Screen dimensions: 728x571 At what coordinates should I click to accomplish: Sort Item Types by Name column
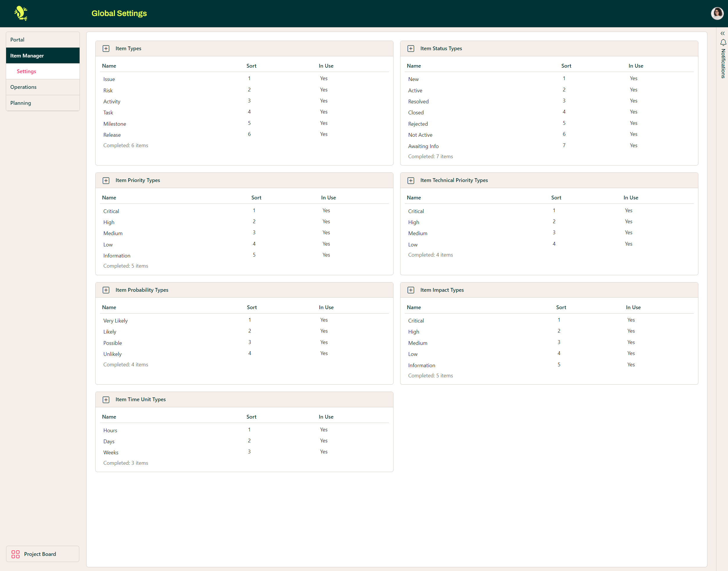(109, 66)
